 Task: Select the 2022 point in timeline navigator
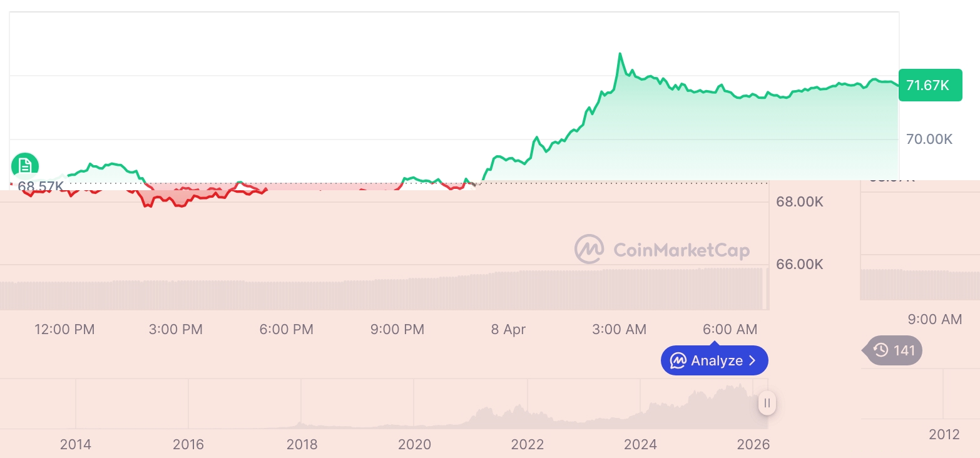tap(528, 444)
